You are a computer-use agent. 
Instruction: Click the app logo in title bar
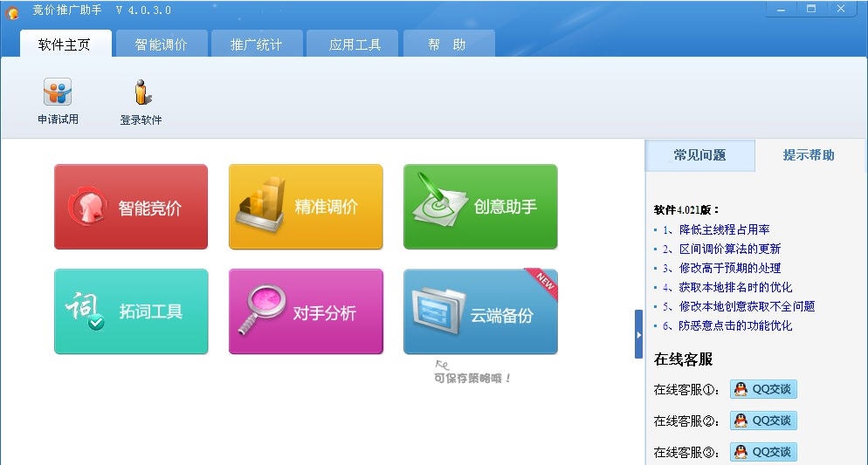pos(12,12)
